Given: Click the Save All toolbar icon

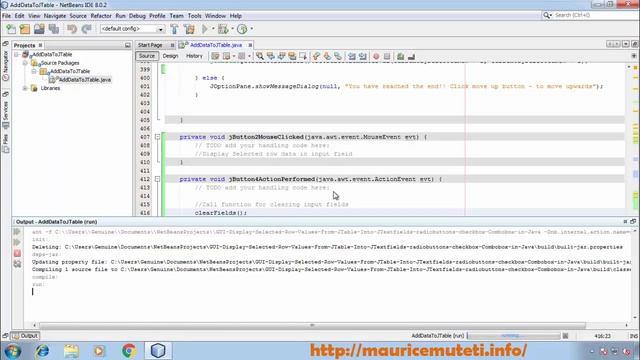Looking at the screenshot, I should tap(54, 29).
